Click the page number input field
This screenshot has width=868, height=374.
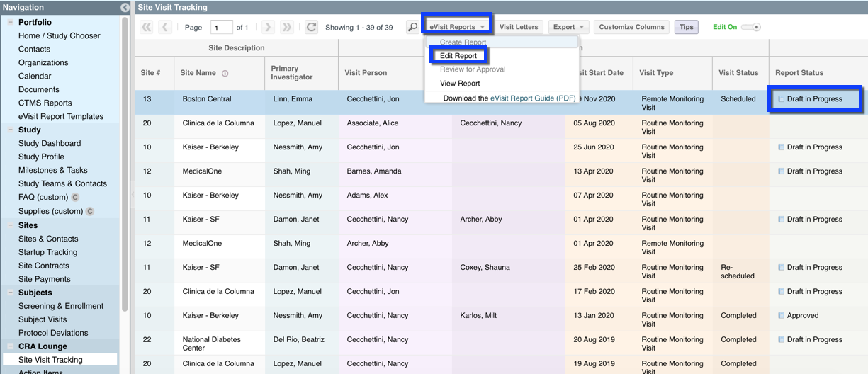point(222,28)
